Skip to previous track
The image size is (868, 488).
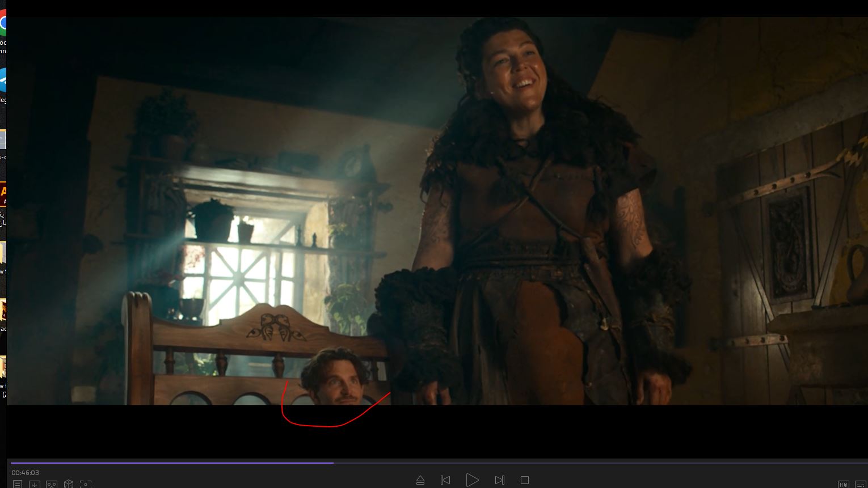pos(445,480)
